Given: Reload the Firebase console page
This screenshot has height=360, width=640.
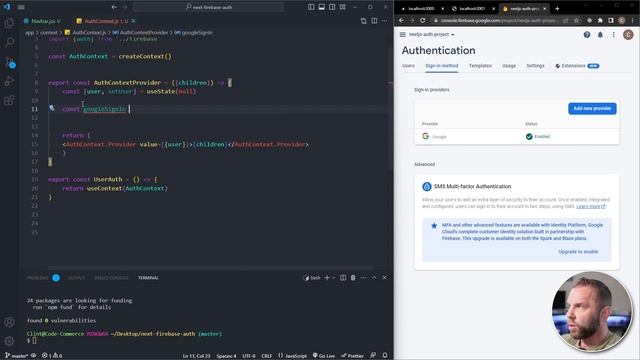Looking at the screenshot, I should (422, 20).
